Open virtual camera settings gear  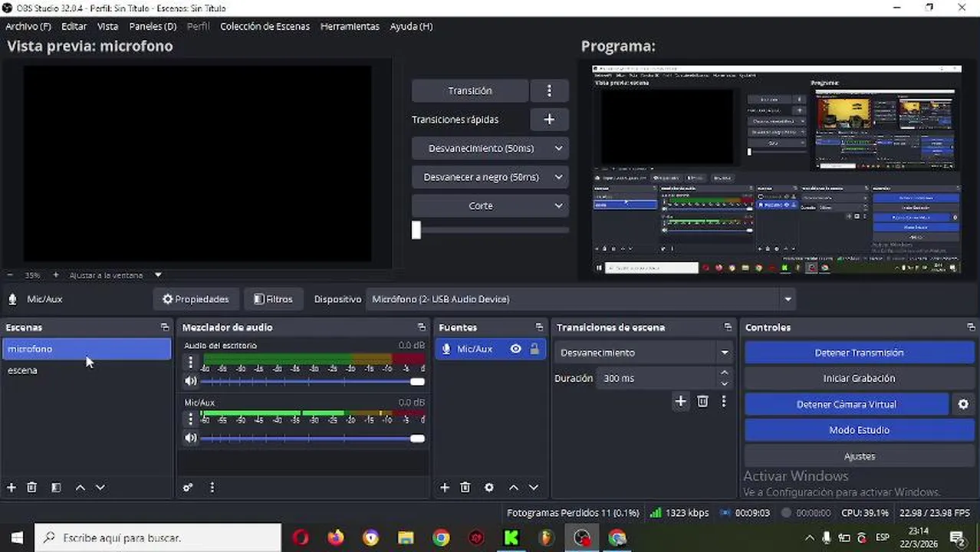tap(964, 404)
